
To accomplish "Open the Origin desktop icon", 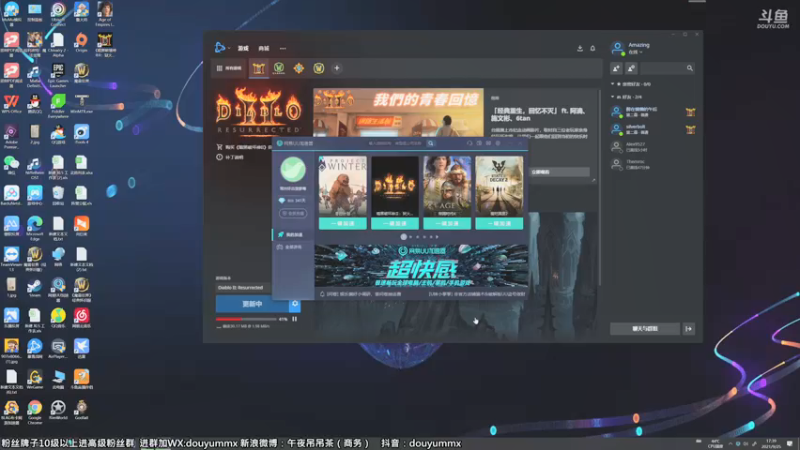I will pyautogui.click(x=81, y=44).
